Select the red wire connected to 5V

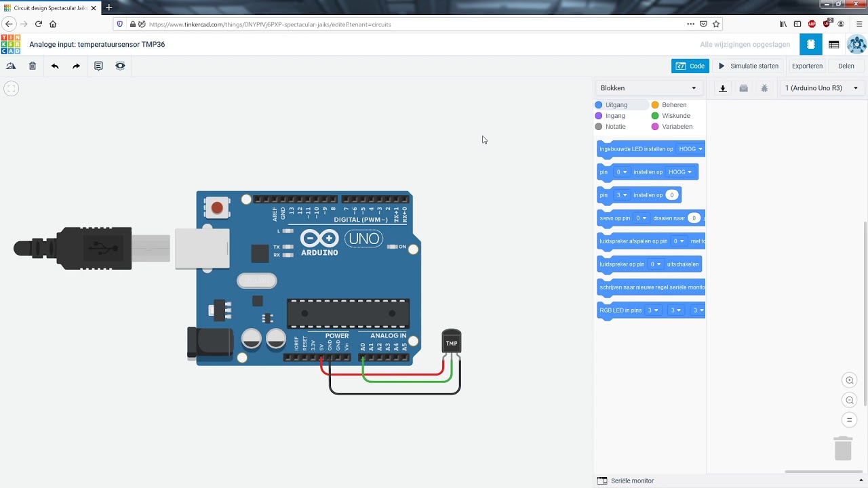coord(382,373)
